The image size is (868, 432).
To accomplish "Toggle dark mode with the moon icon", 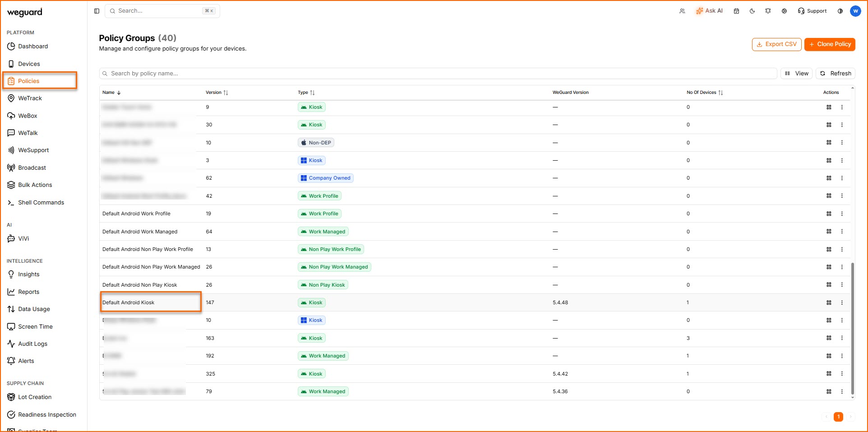I will point(752,11).
